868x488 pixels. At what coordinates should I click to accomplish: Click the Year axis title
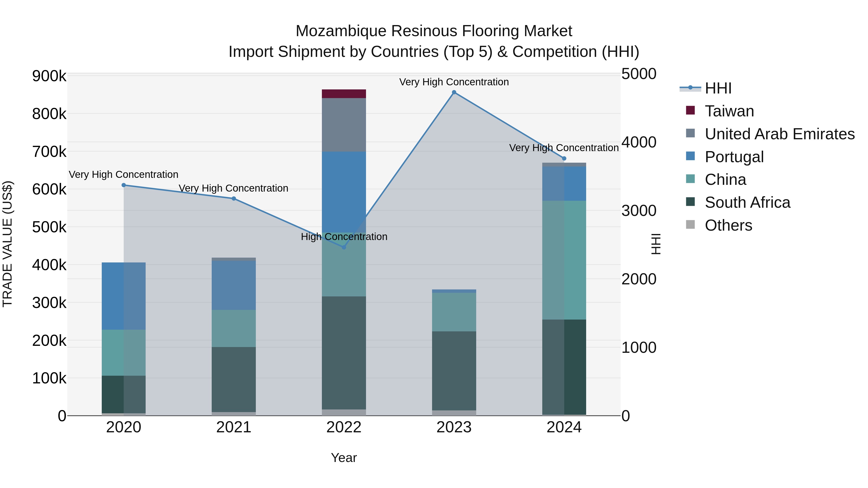point(344,458)
